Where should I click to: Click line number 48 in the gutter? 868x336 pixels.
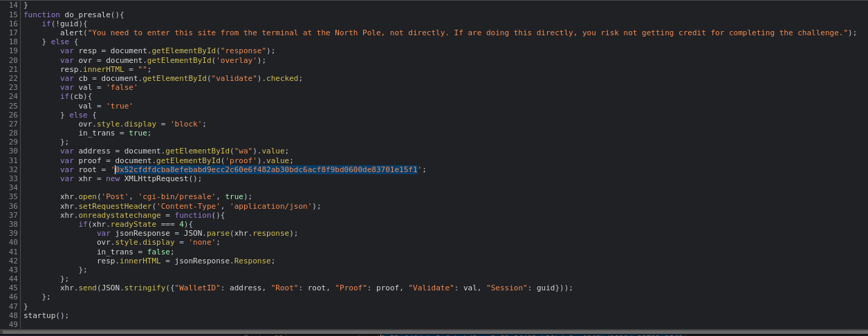13,315
